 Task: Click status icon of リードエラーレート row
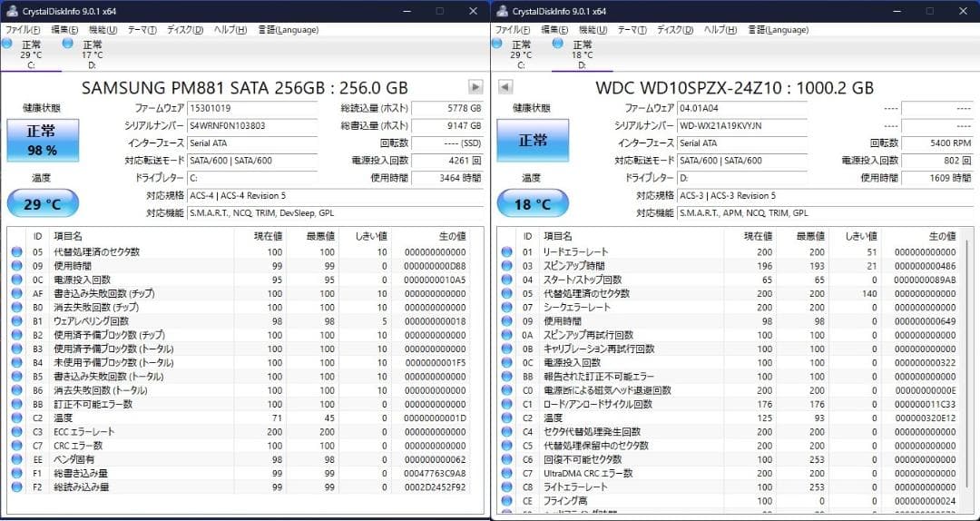pyautogui.click(x=506, y=252)
